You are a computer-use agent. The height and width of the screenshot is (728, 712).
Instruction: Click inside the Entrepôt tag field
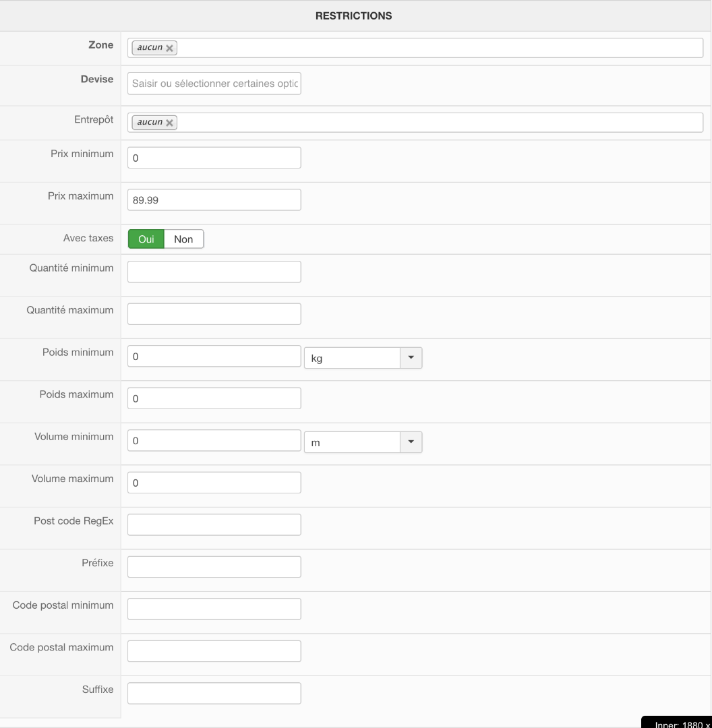click(x=438, y=123)
